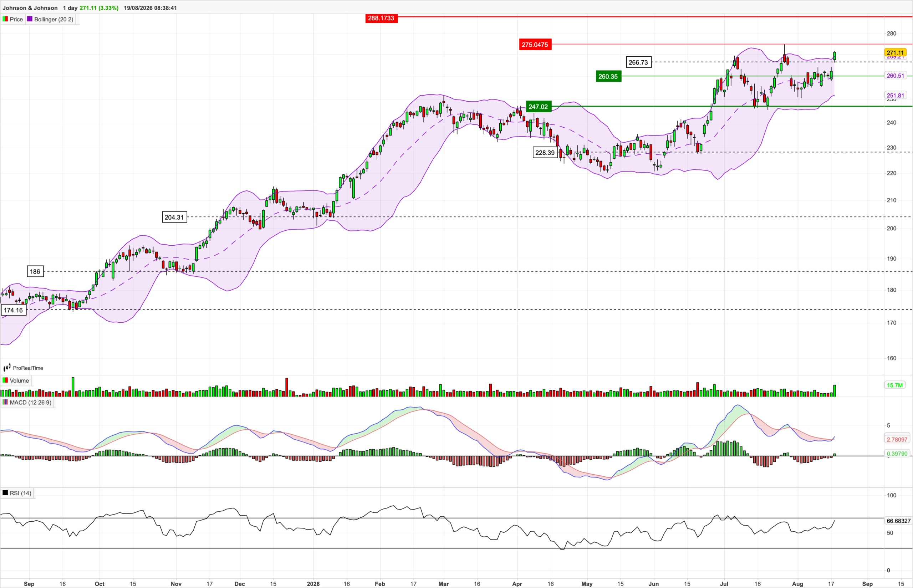
Task: Select the green 260.35 support label
Action: pos(608,76)
